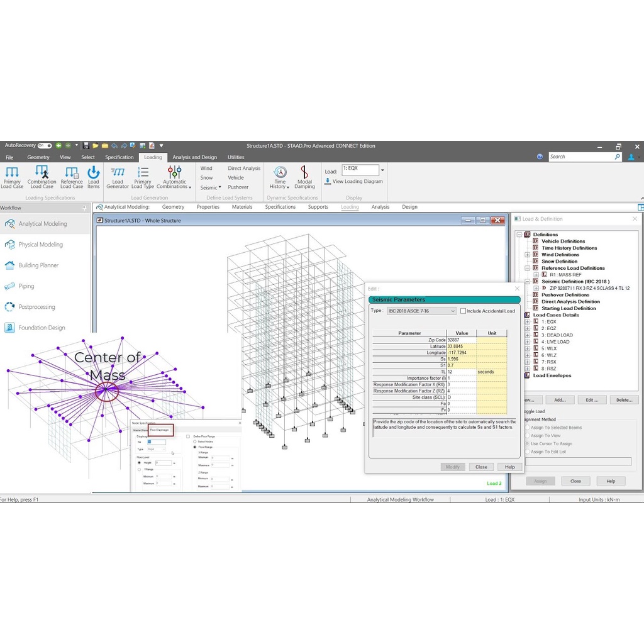Enable Include Accidental Load checkbox
644x644 pixels.
click(464, 311)
